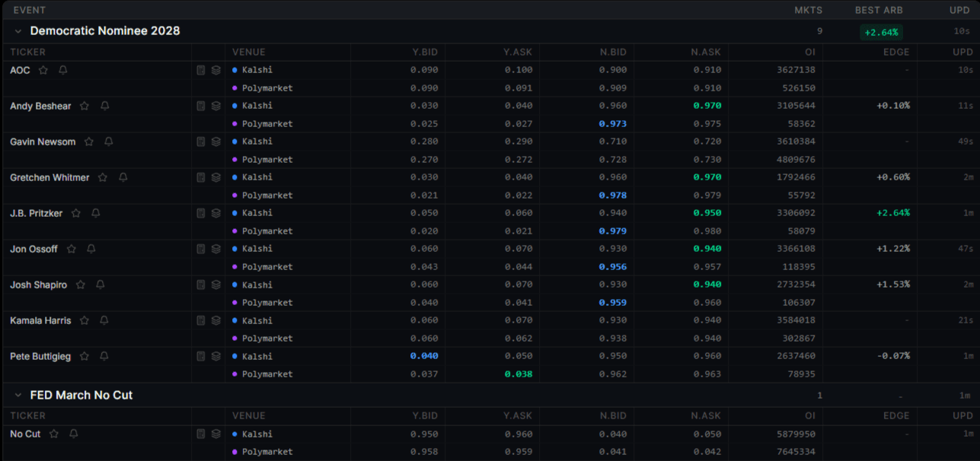Open the calculator icon for Jon Ossoff

click(x=201, y=249)
